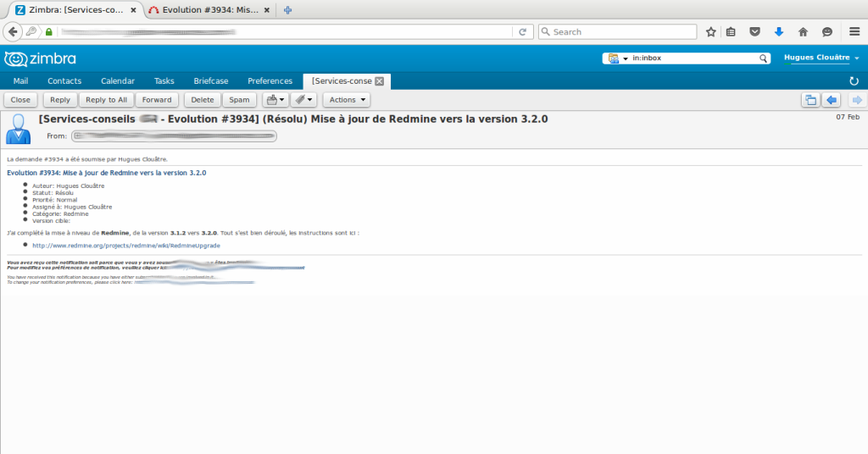868x454 pixels.
Task: Click the Delete button
Action: click(202, 100)
